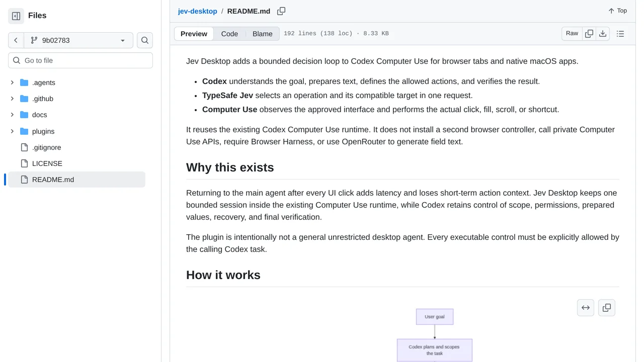Switch to the Preview tab
644x362 pixels.
(194, 34)
